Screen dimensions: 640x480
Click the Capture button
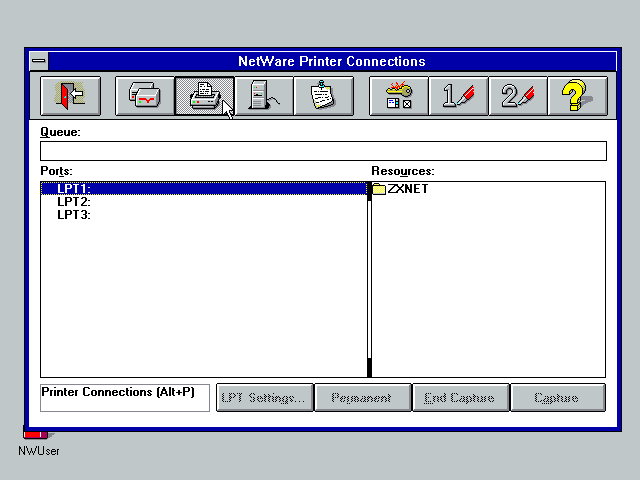click(x=558, y=398)
